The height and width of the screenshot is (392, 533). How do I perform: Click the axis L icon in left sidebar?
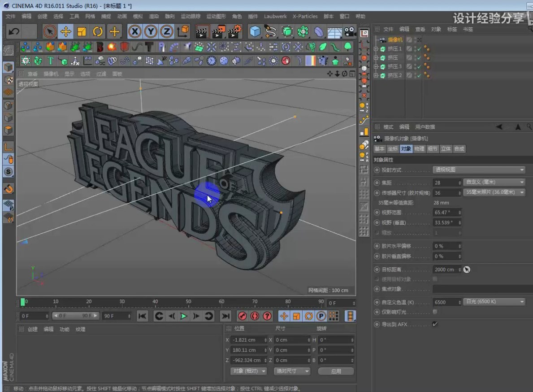pos(9,147)
